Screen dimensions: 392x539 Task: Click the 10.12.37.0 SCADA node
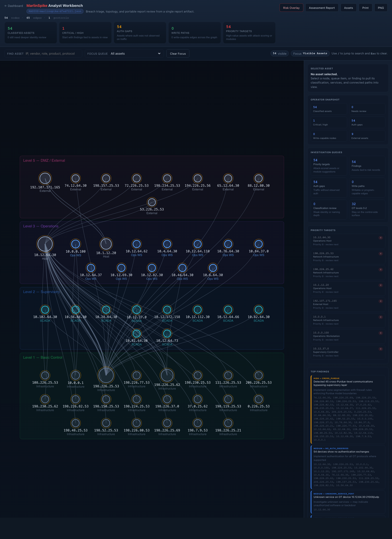[x=136, y=309]
